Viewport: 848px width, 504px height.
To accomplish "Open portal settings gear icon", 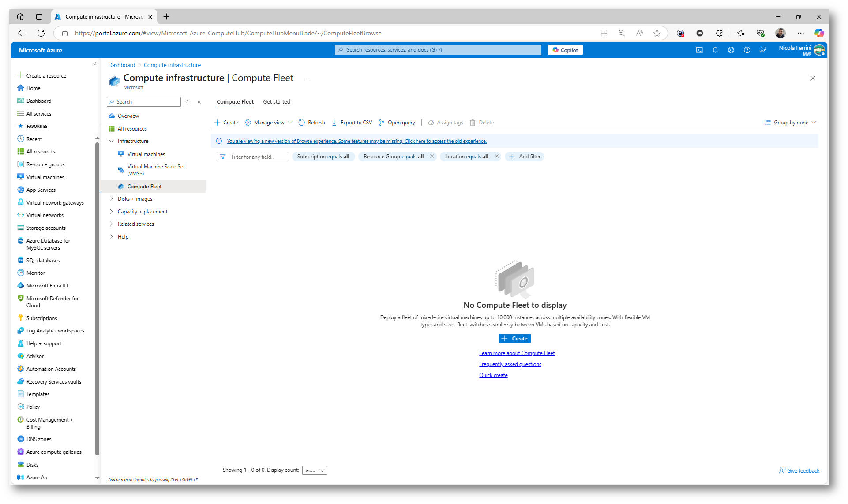I will (x=731, y=50).
